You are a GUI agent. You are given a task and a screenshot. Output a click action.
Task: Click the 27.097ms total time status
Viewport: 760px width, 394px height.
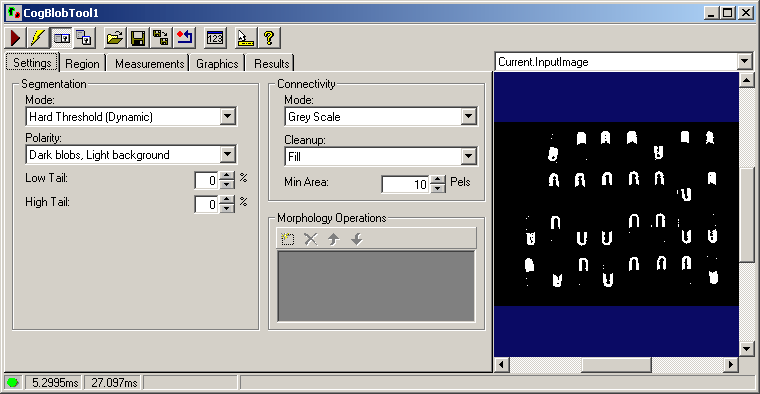click(x=114, y=383)
